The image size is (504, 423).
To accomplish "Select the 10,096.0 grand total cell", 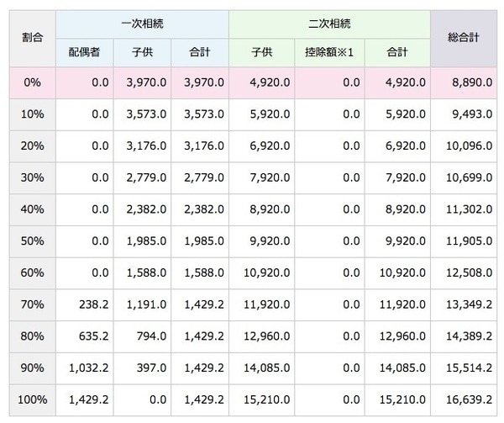I will 465,147.
